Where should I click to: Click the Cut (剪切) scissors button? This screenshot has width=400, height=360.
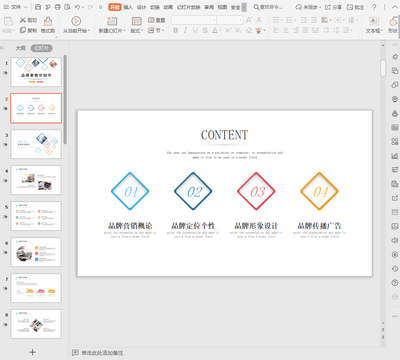pos(28,20)
